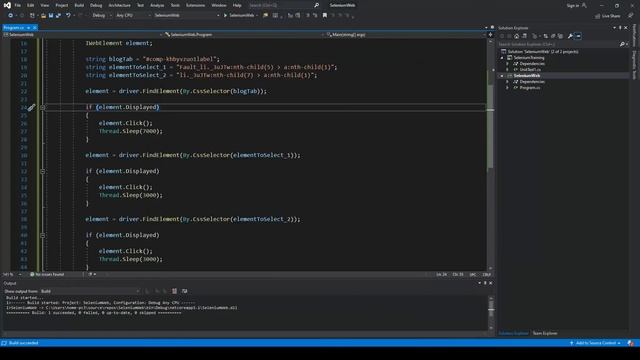Open the Debug menu
The image size is (640, 360).
[x=96, y=5]
